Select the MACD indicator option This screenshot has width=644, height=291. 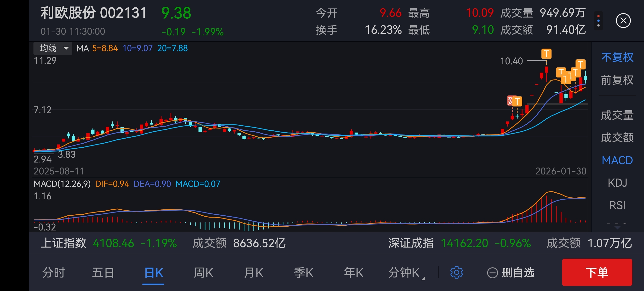tap(617, 160)
